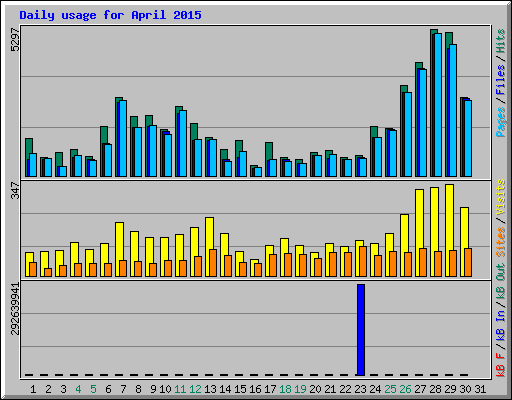
Task: Click day label 1 on the x-axis
Action: point(33,389)
